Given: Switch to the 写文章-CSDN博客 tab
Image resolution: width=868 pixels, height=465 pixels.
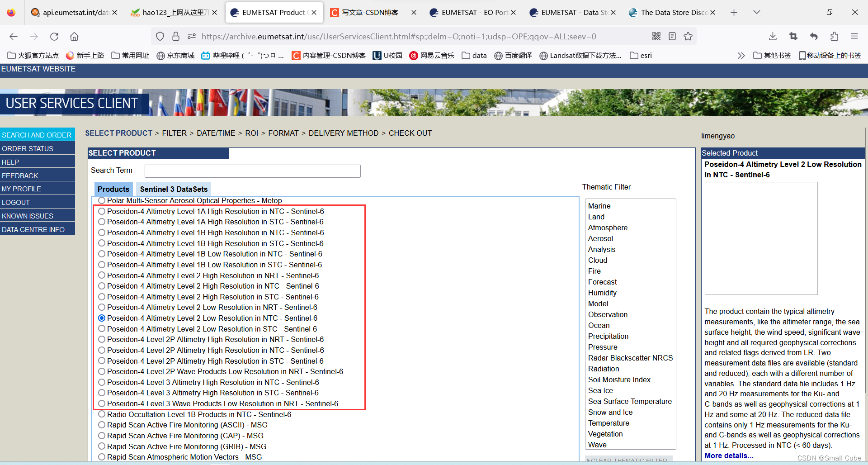Looking at the screenshot, I should (x=373, y=13).
